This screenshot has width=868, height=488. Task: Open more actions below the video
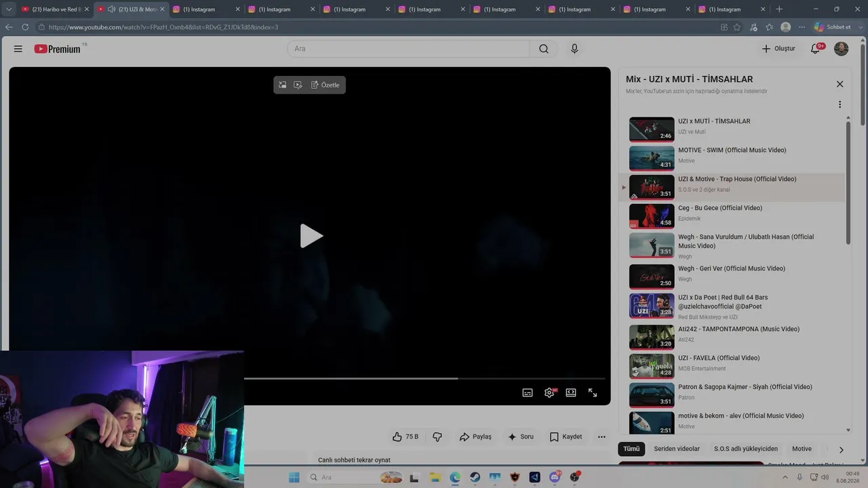(601, 437)
